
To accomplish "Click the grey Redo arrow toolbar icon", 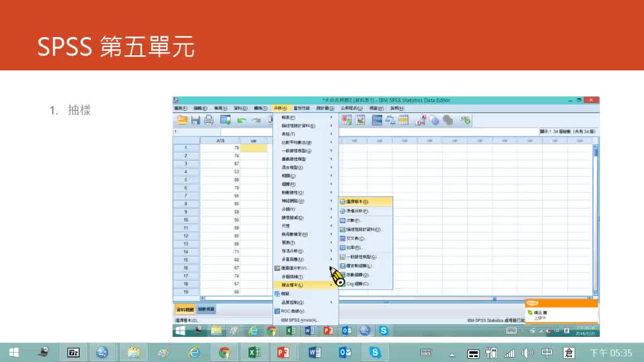I will coord(257,120).
